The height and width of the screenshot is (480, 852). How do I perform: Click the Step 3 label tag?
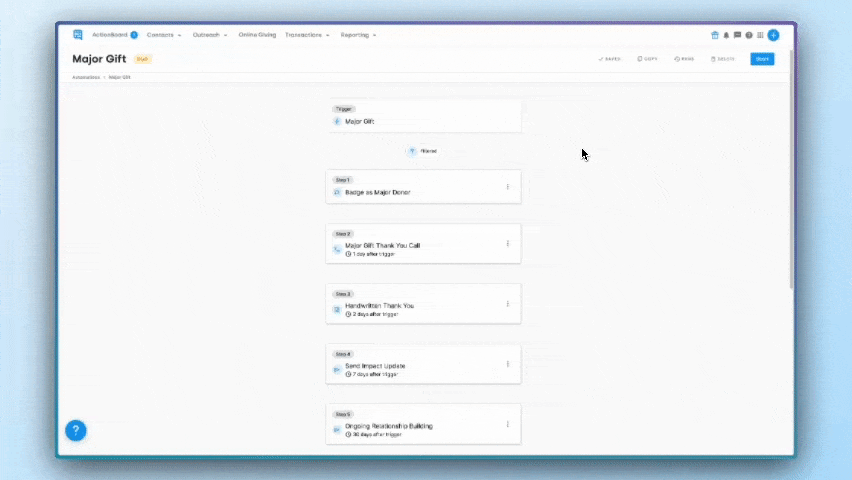tap(343, 294)
